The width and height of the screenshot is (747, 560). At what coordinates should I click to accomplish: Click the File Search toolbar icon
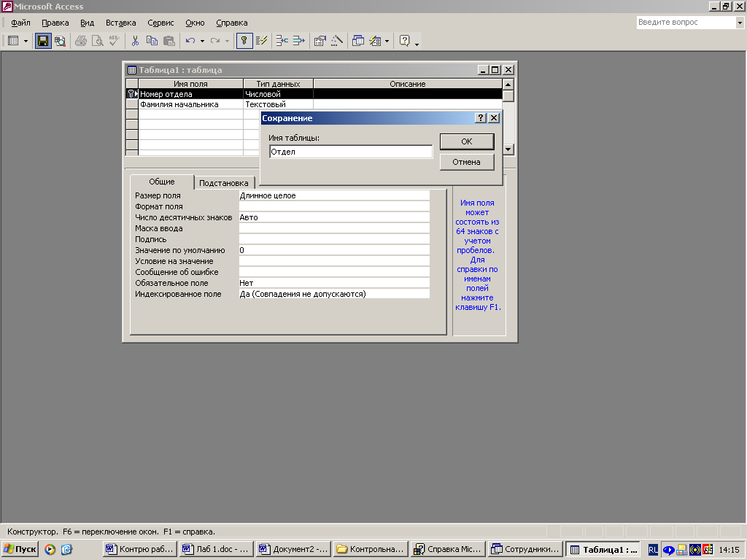pyautogui.click(x=60, y=41)
